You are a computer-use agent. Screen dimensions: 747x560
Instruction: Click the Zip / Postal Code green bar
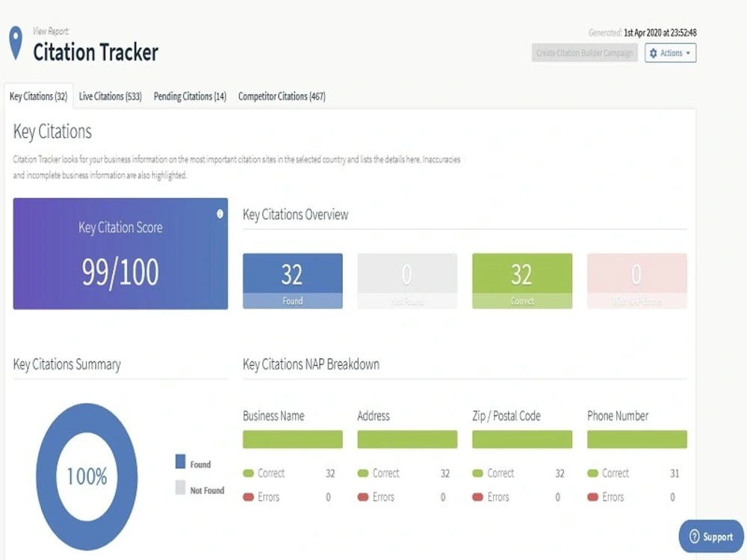(x=522, y=439)
